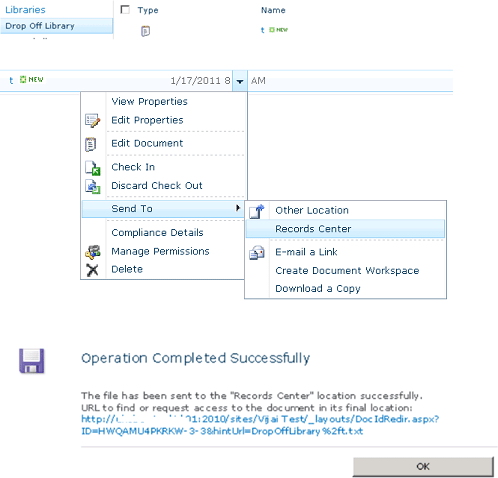Open the Send To menu entry
Viewport: 498px width, 478px height.
click(x=163, y=209)
